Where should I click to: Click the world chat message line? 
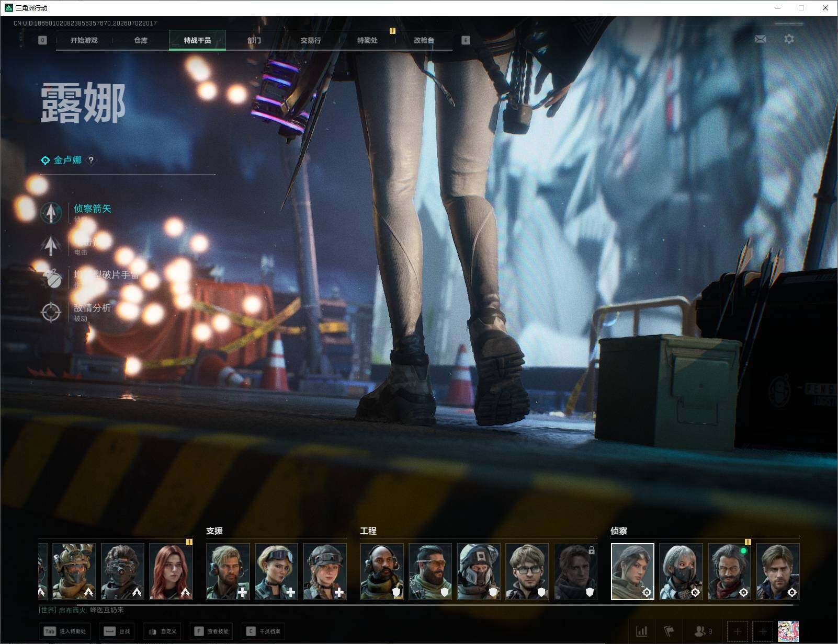(x=82, y=610)
